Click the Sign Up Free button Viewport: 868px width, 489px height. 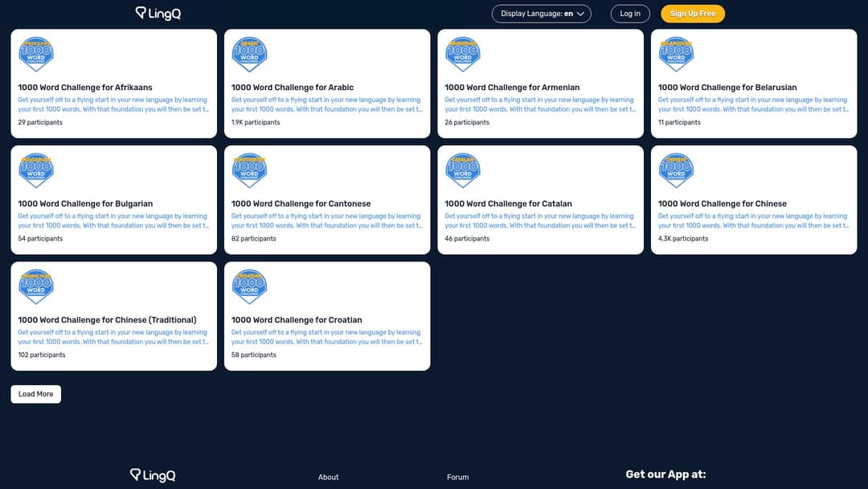pos(693,14)
